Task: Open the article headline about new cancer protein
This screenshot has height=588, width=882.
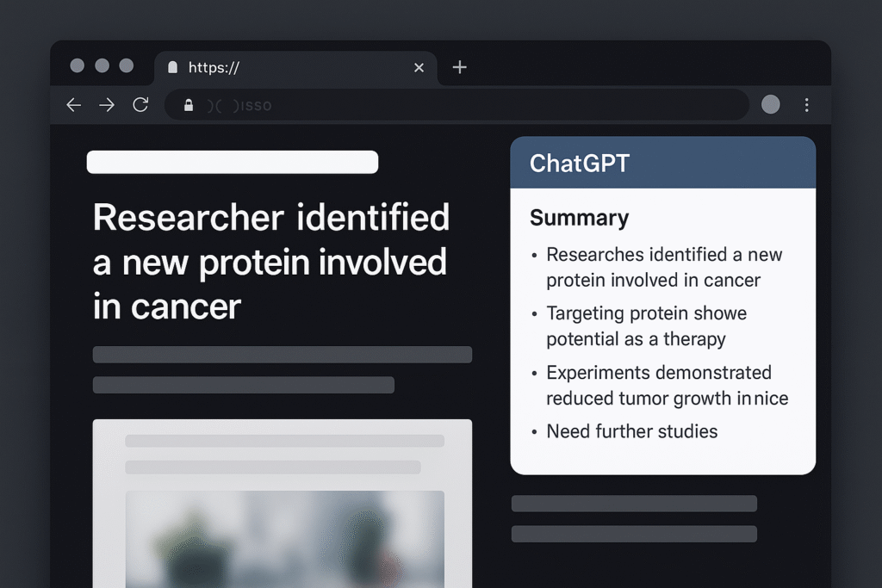Action: point(271,263)
